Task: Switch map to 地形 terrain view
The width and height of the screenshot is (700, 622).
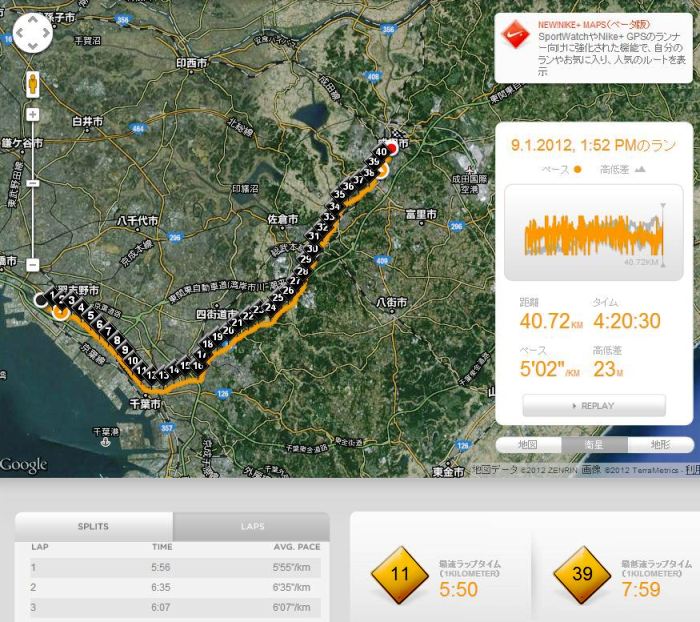Action: pos(660,444)
